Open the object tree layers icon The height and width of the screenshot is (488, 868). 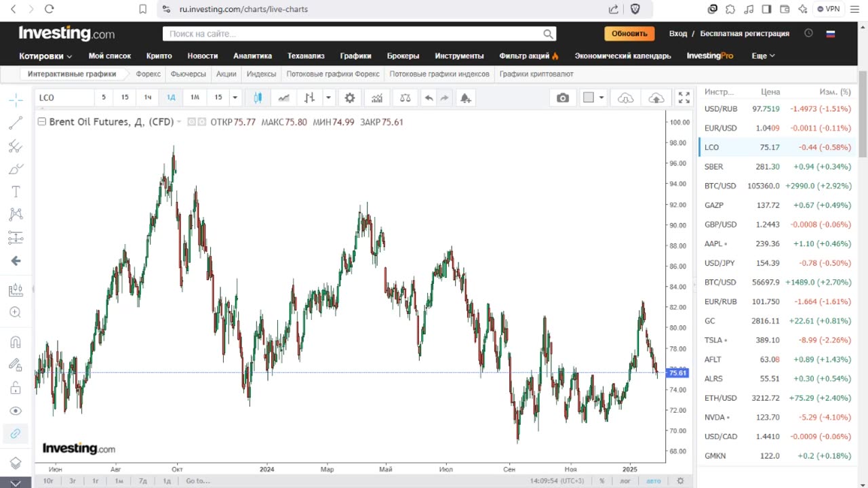pyautogui.click(x=16, y=464)
